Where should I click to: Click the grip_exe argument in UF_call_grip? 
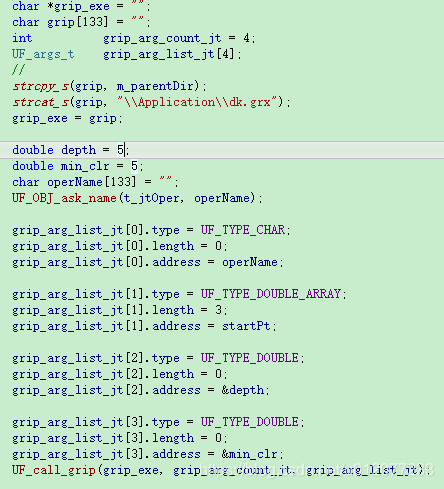click(x=130, y=470)
